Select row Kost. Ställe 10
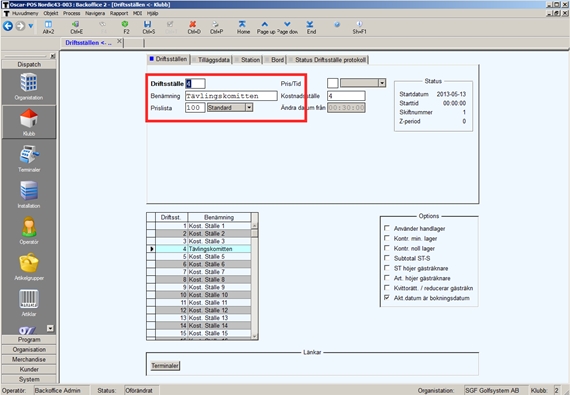This screenshot has width=570, height=395. (x=203, y=295)
